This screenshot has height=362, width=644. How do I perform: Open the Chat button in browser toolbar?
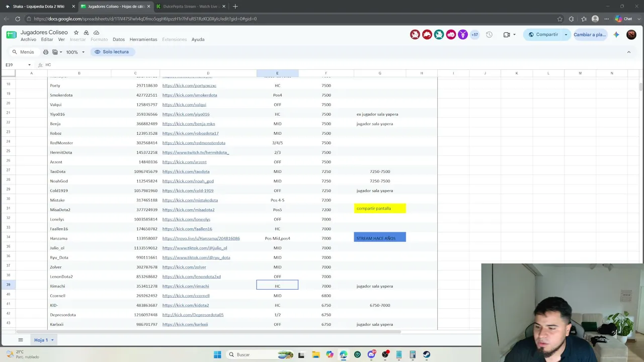point(624,19)
